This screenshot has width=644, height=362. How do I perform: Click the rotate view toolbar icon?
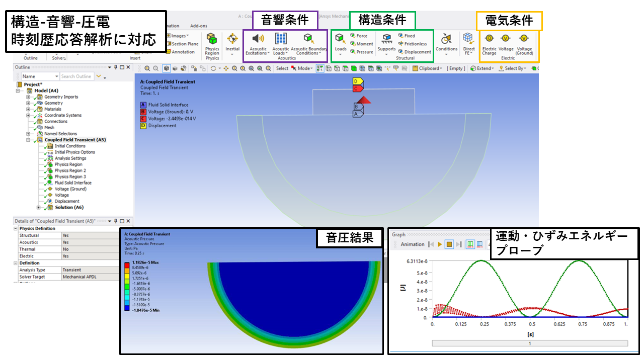pos(213,68)
